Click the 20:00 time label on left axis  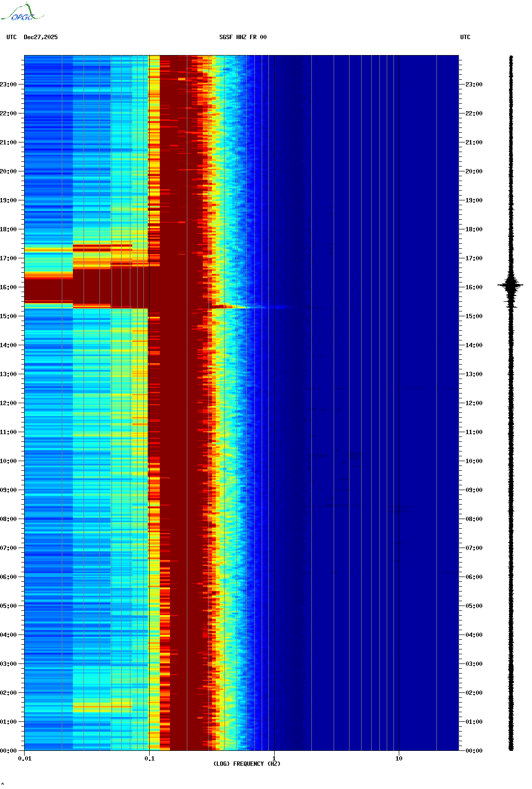click(8, 171)
